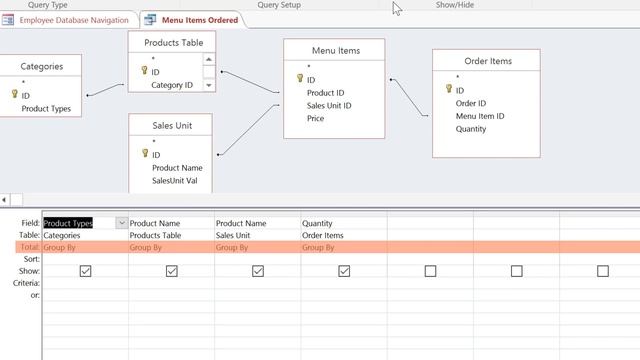Screen dimensions: 640x360
Task: Click Sort cell under Product Types column
Action: (x=85, y=259)
